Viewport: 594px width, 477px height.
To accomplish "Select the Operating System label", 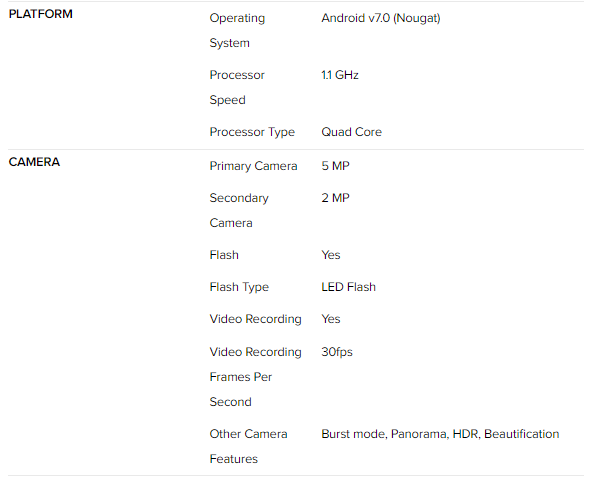I will click(237, 30).
